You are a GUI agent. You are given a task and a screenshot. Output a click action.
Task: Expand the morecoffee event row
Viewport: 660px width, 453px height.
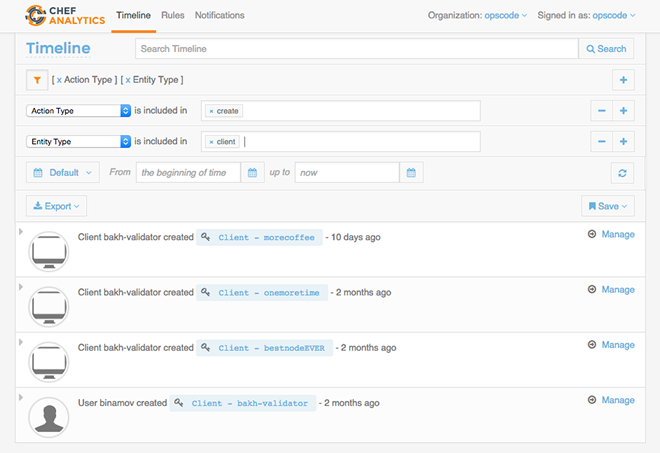tap(21, 232)
